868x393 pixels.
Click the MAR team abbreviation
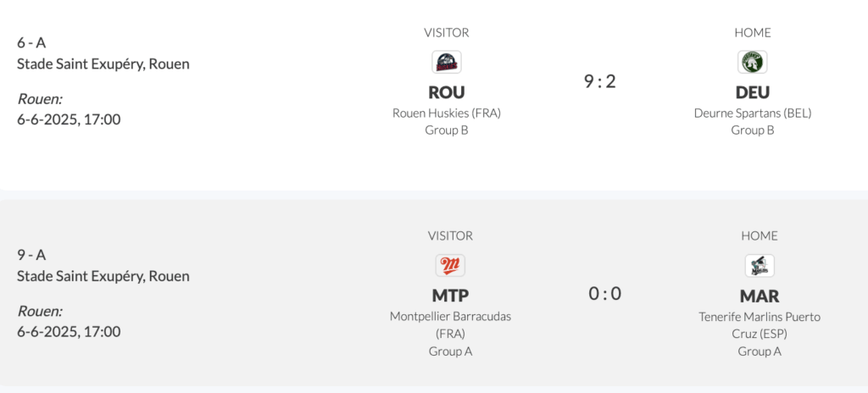pyautogui.click(x=759, y=296)
